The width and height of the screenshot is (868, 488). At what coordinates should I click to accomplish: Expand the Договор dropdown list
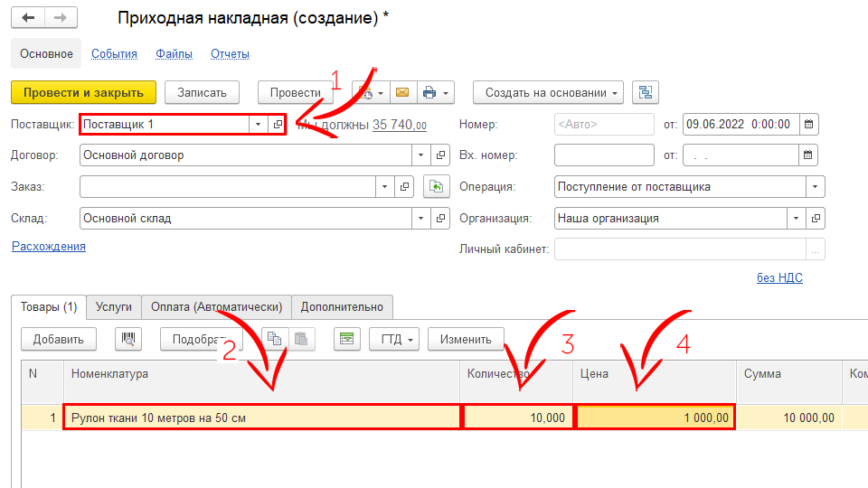(x=420, y=155)
